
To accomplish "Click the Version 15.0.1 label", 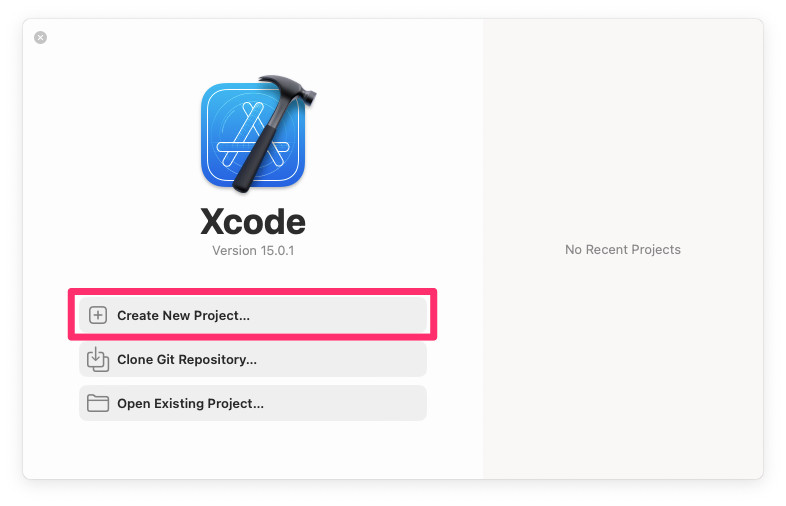I will pyautogui.click(x=253, y=250).
